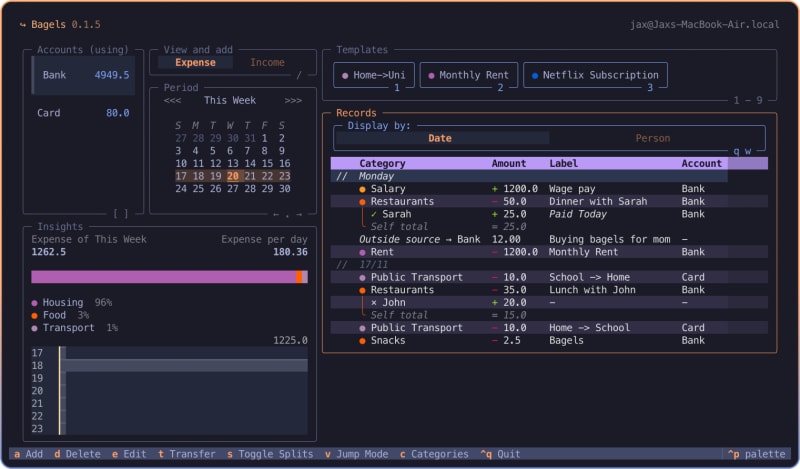Click the cross icon next to John
Screen dimensions: 800x469
[x=374, y=302]
